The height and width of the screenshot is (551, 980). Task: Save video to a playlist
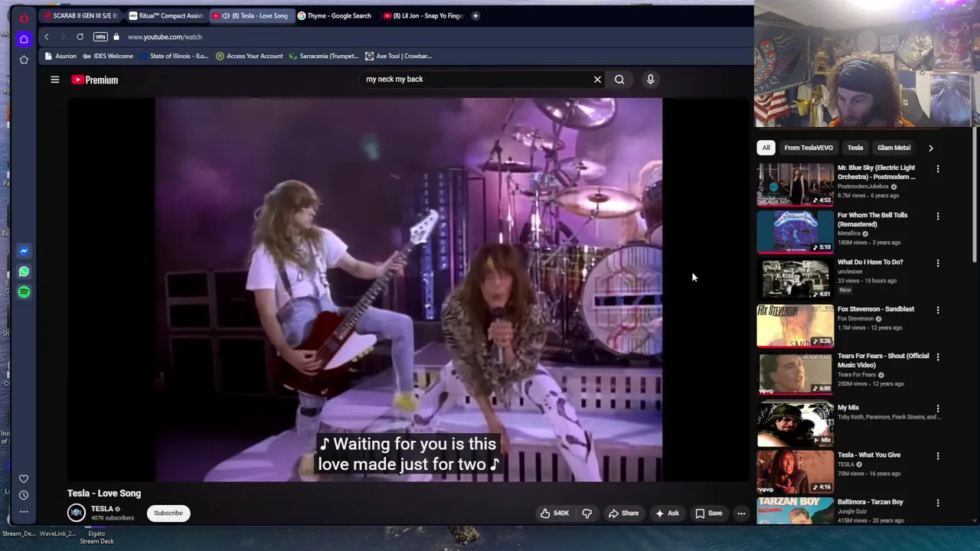[709, 514]
